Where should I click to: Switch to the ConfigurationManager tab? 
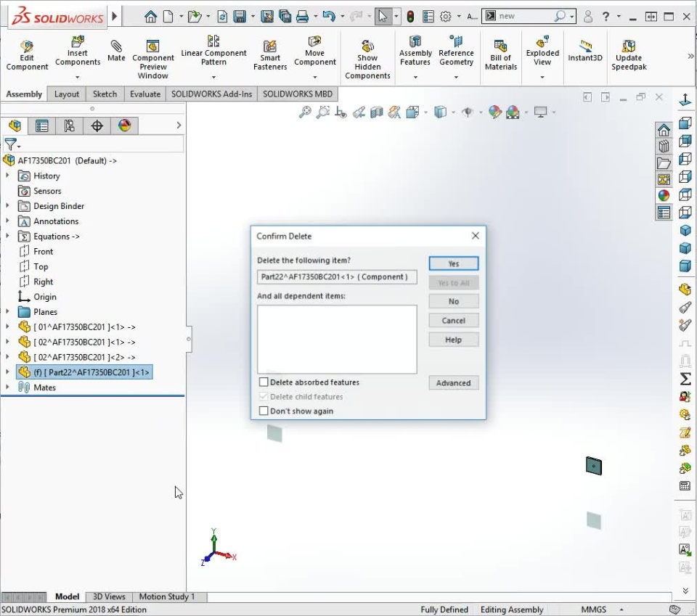coord(70,126)
